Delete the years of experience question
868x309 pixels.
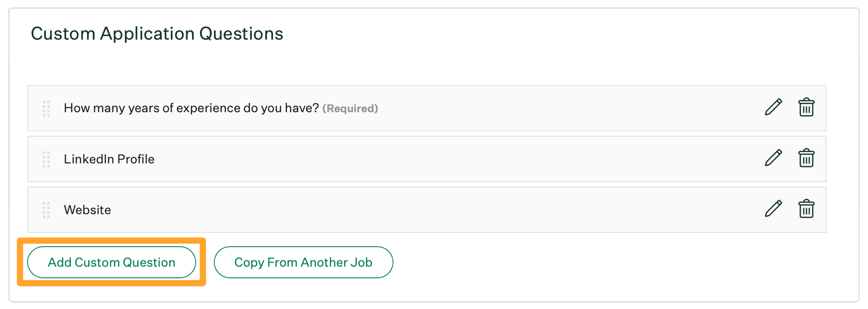pos(806,108)
